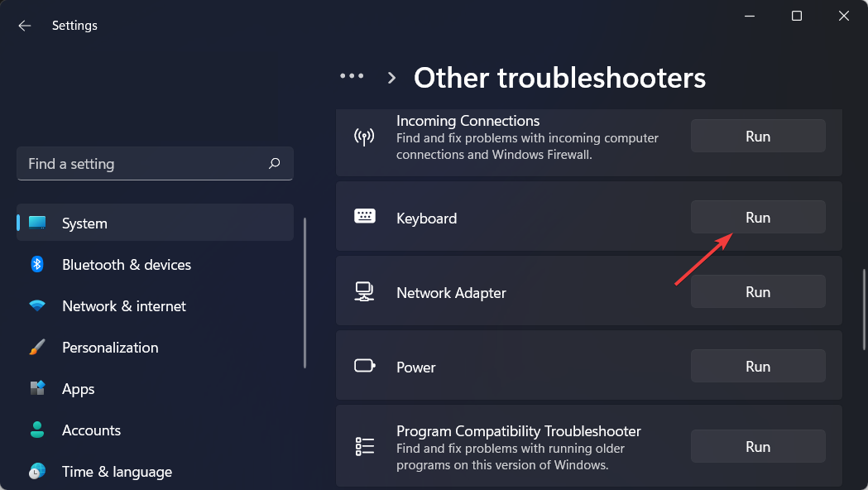Click the Accounts person icon
The width and height of the screenshot is (868, 490).
37,430
